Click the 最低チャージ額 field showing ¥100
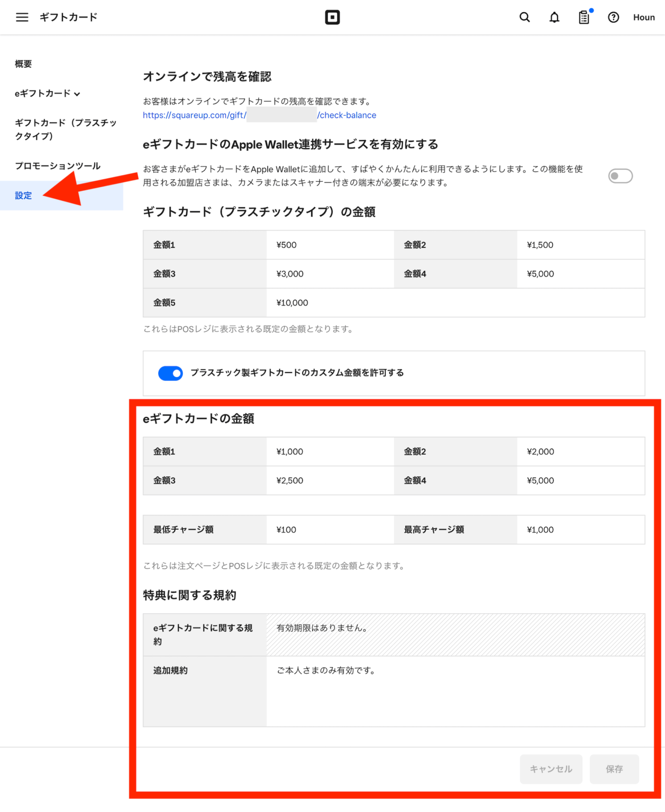Viewport: 665px width, 812px height. (x=330, y=529)
